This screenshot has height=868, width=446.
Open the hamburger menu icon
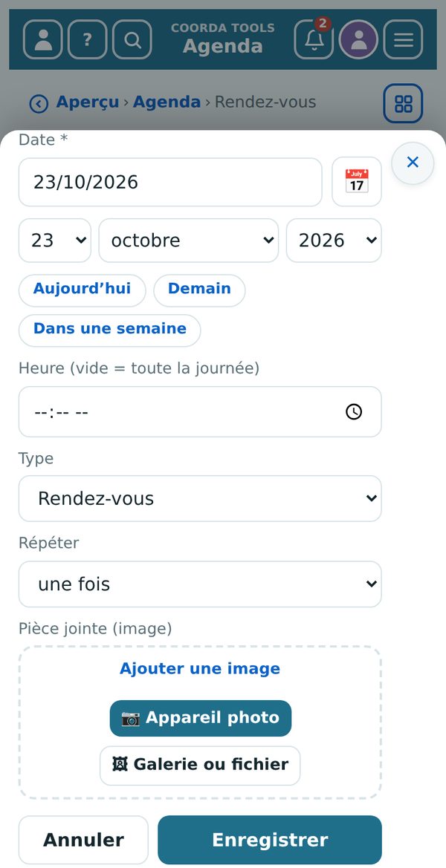404,39
